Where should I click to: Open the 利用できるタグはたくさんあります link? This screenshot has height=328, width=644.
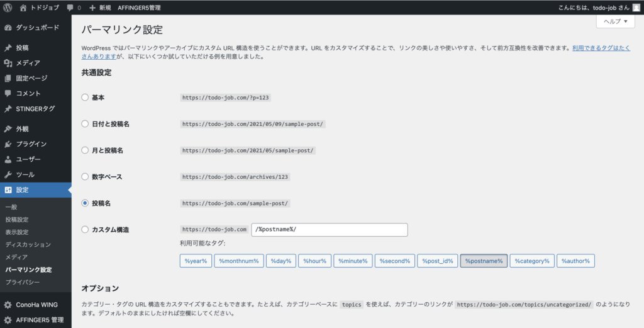pyautogui.click(x=601, y=48)
